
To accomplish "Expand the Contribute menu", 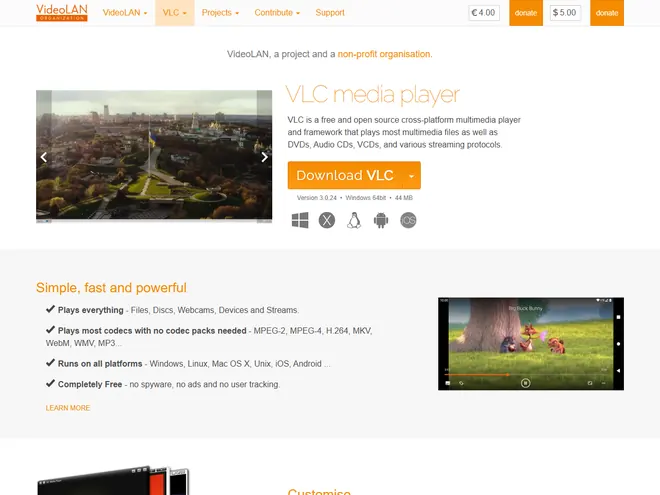I will (277, 13).
